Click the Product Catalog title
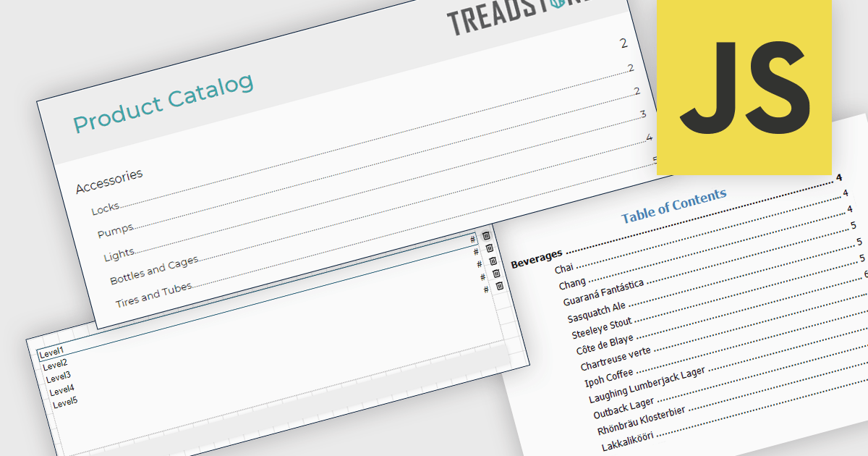868x456 pixels. [x=163, y=102]
